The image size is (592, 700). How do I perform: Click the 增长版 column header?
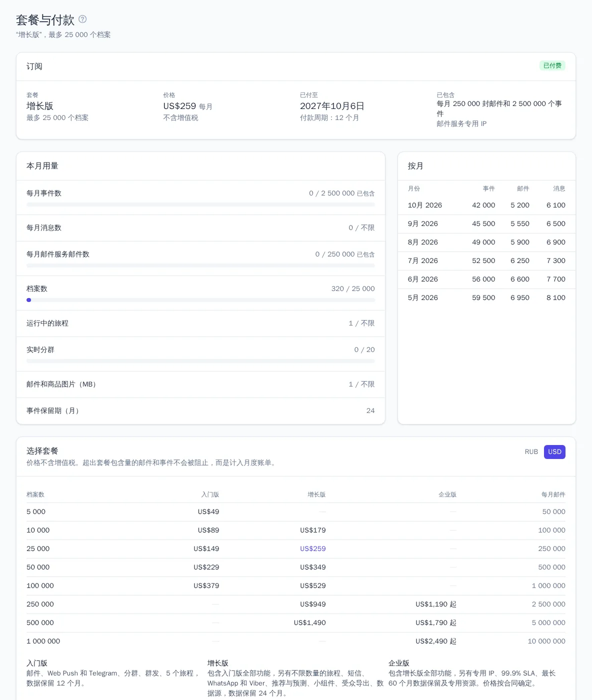[x=316, y=494]
